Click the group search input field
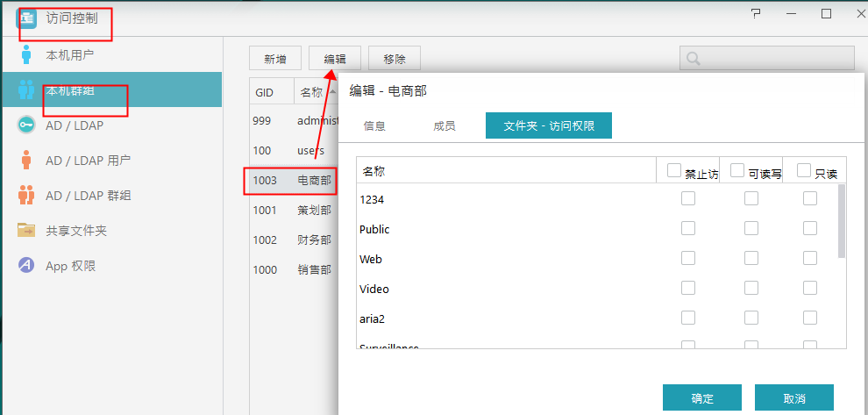 tap(776, 59)
